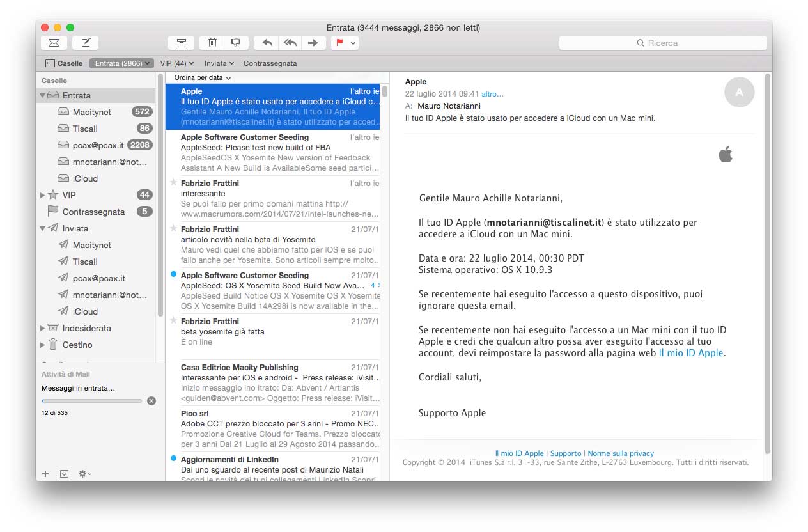This screenshot has width=808, height=532.
Task: Open 'Norme sulla privacy' footer link
Action: tap(621, 453)
